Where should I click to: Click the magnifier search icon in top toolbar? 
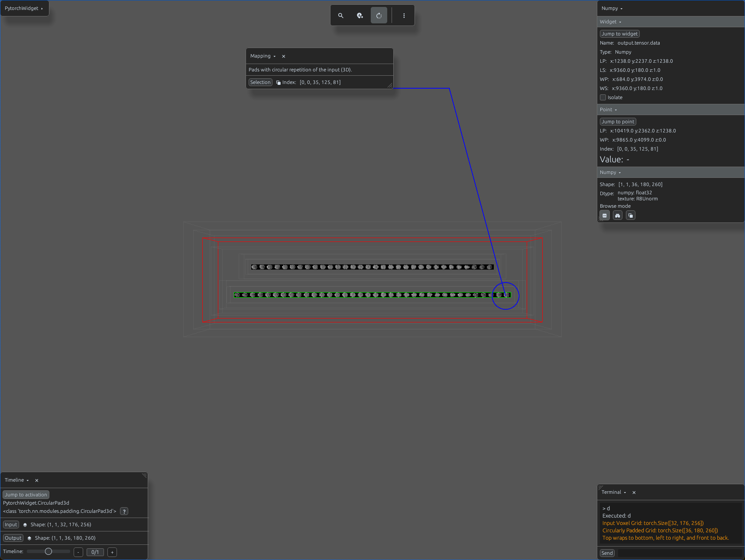click(x=341, y=16)
